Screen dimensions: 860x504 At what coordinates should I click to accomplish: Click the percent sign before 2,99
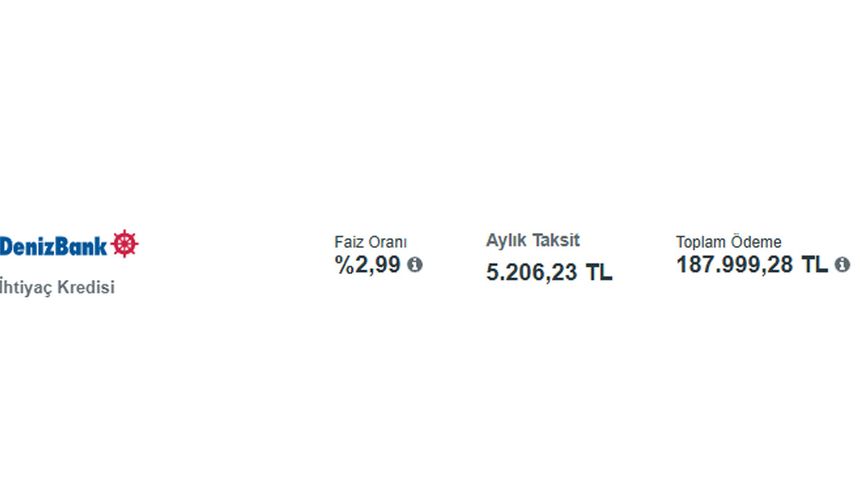pyautogui.click(x=344, y=265)
